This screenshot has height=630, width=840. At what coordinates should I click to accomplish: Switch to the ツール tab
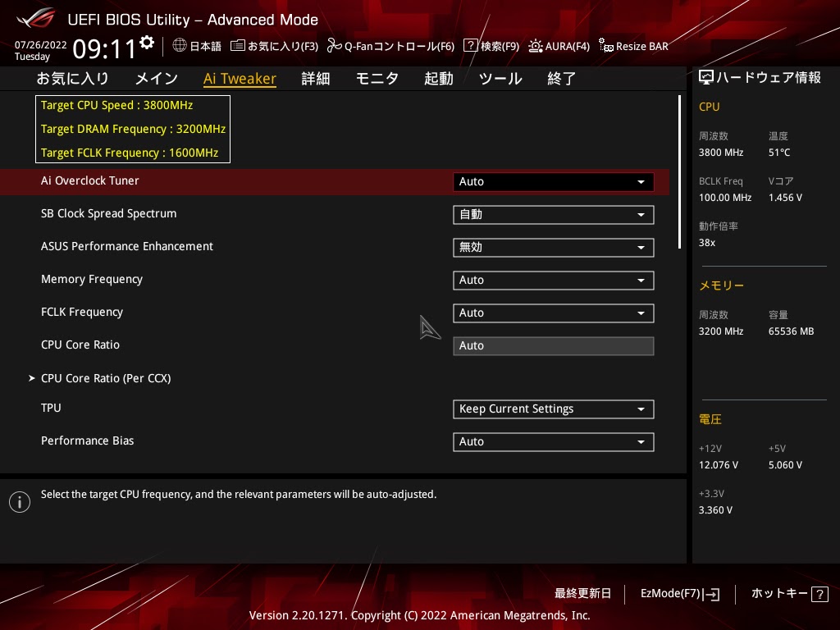(x=500, y=79)
